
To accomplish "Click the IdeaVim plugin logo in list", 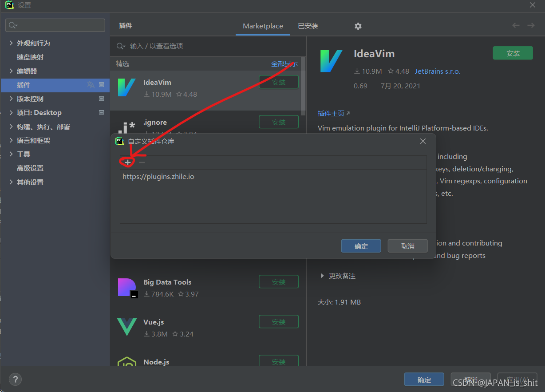I will [126, 87].
